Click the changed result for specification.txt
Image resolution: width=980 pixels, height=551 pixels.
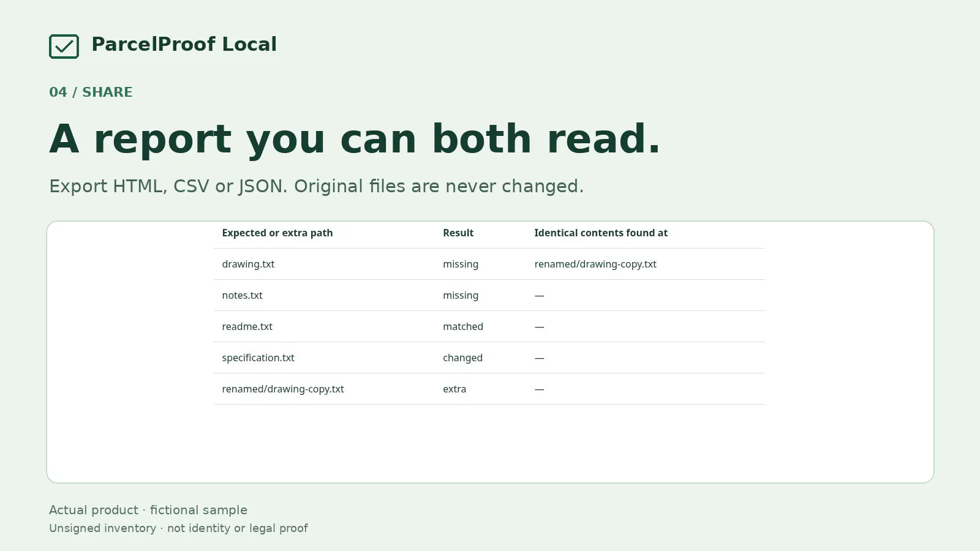tap(462, 358)
